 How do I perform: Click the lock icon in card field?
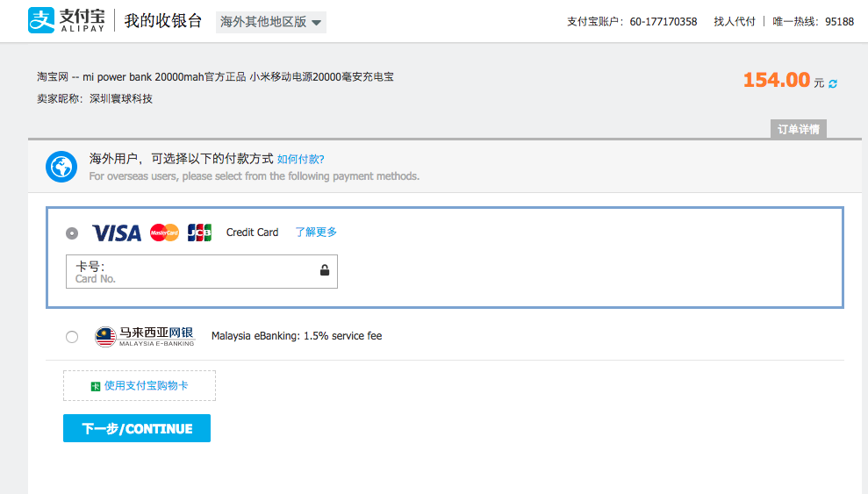[x=325, y=271]
